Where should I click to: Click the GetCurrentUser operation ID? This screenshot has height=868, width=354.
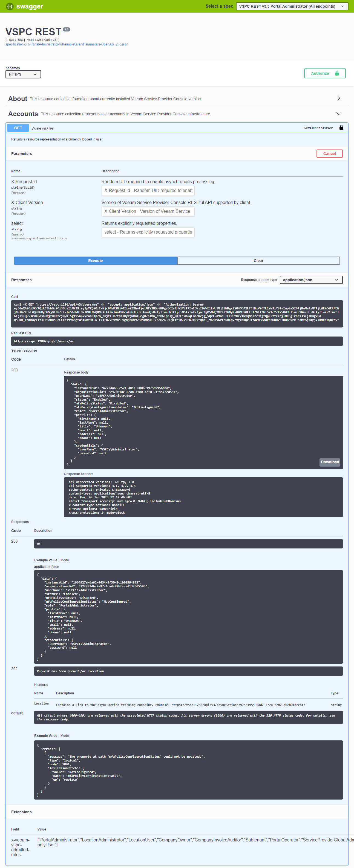point(318,128)
